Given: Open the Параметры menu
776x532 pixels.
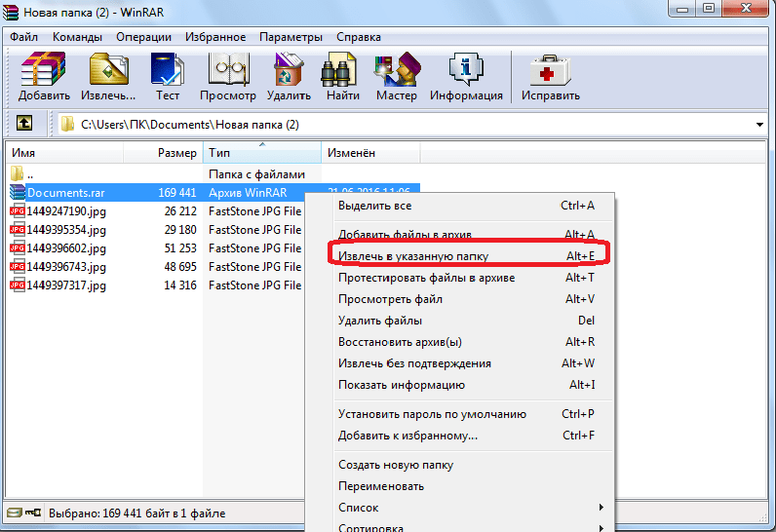Looking at the screenshot, I should [x=291, y=37].
